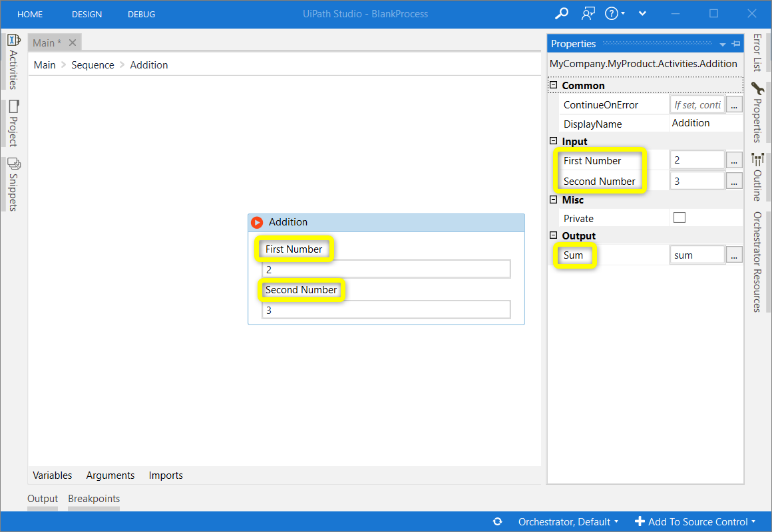Switch to the DEBUG ribbon tab
The height and width of the screenshot is (532, 772).
[x=141, y=13]
